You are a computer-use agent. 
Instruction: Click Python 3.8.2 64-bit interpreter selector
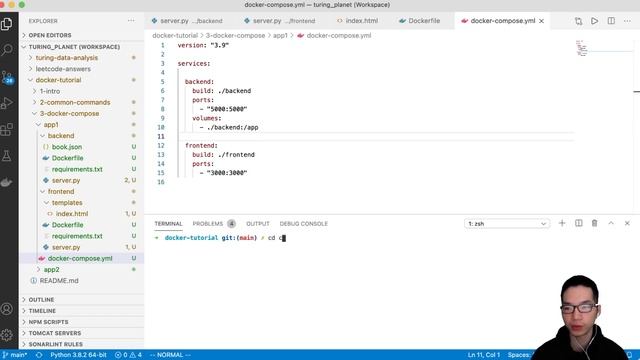[78, 355]
